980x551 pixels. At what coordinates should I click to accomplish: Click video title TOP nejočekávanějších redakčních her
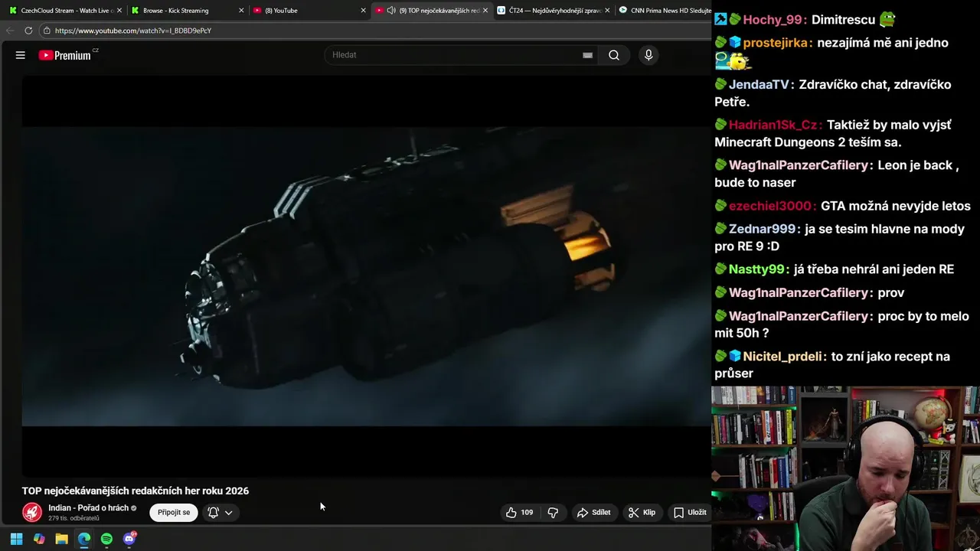(136, 491)
